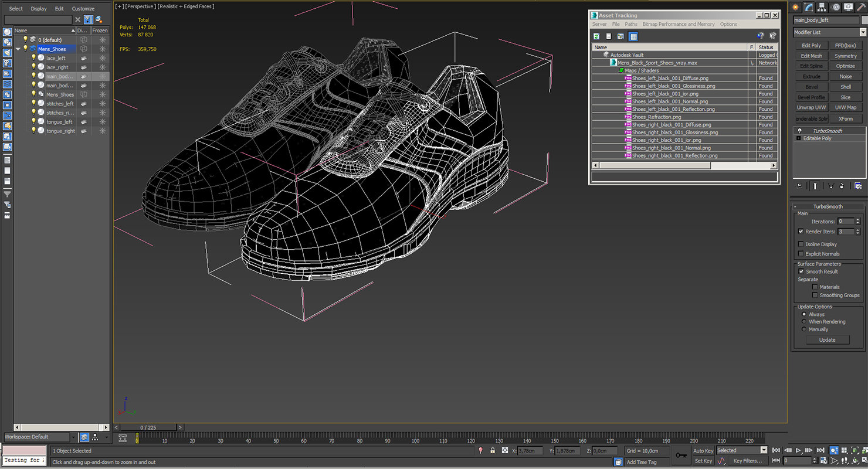This screenshot has height=469, width=868.
Task: Open the Display command panel tab
Action: tap(849, 7)
